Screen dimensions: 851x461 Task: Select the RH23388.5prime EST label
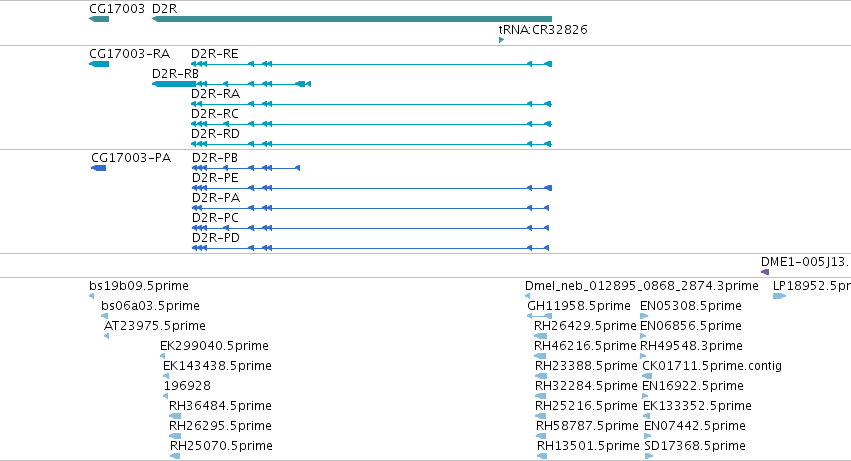[x=586, y=366]
